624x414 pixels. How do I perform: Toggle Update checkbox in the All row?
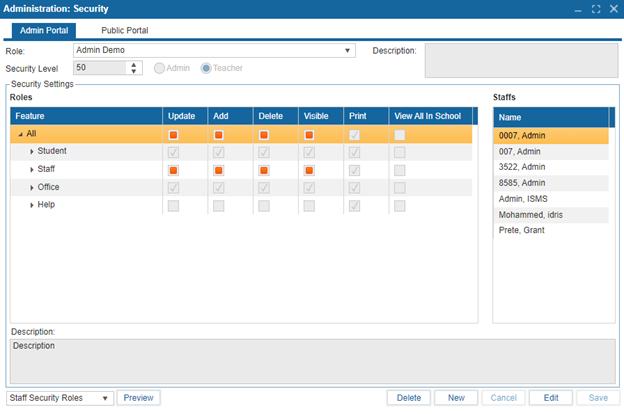click(x=173, y=135)
